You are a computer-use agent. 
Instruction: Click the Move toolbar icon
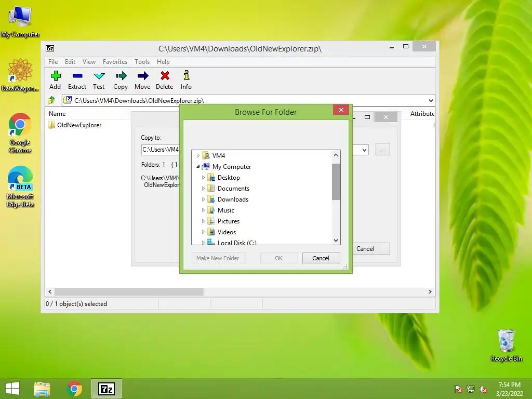pyautogui.click(x=142, y=81)
